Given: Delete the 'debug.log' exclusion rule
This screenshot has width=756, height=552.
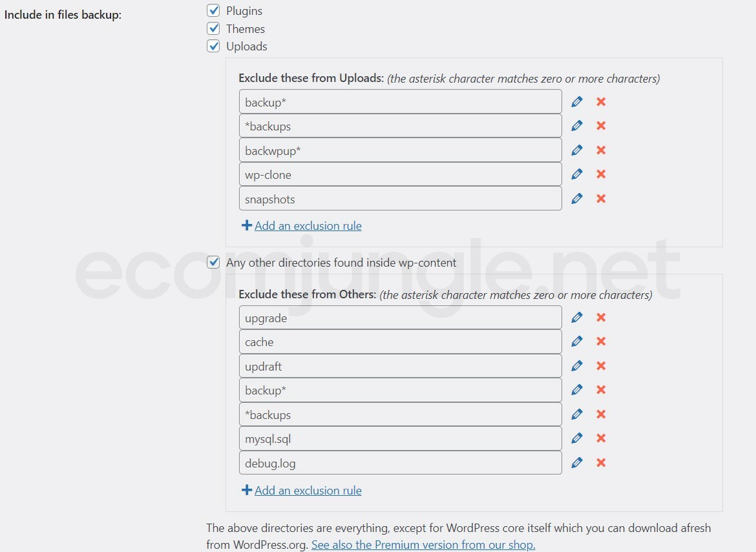Looking at the screenshot, I should click(x=601, y=462).
